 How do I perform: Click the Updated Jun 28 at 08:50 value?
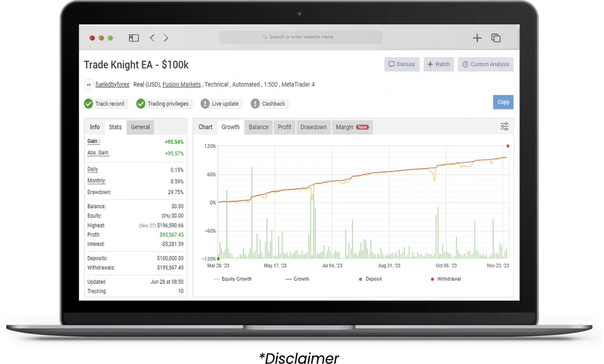tap(167, 282)
